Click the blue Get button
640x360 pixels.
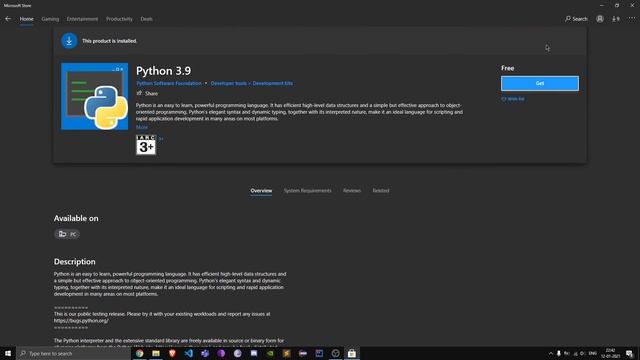click(x=540, y=83)
